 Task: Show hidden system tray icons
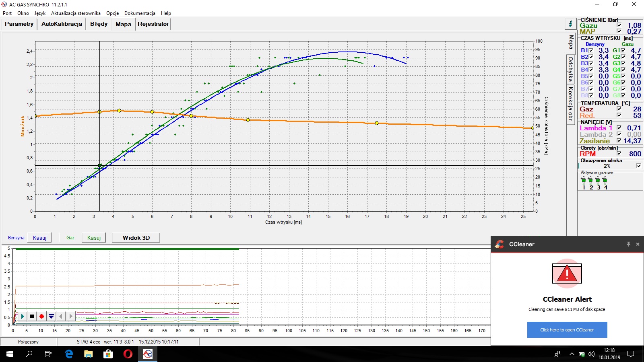coord(572,354)
